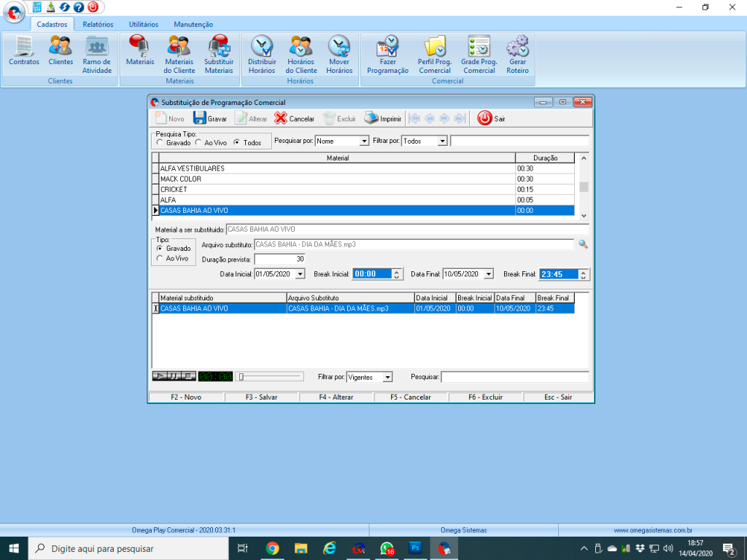Click the Imprimir printer icon
This screenshot has height=560, width=747.
click(372, 118)
